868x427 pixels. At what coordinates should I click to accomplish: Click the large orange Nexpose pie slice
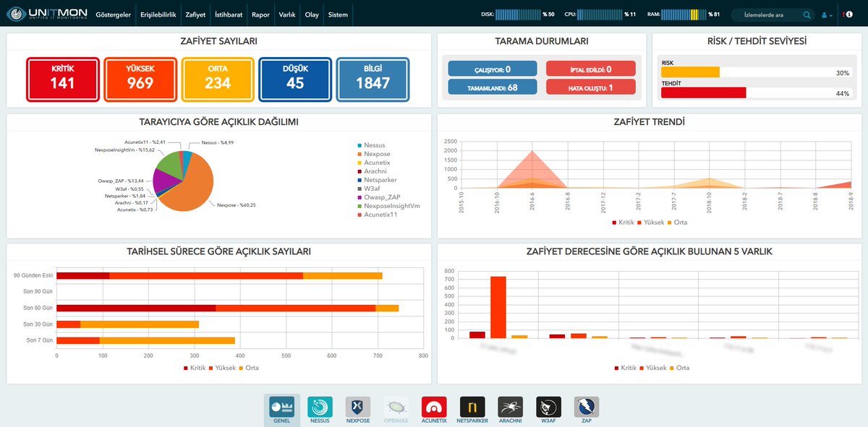click(192, 184)
